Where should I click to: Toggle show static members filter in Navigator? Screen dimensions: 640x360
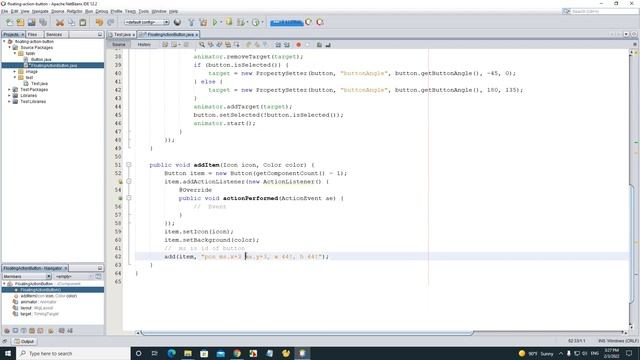(x=23, y=331)
